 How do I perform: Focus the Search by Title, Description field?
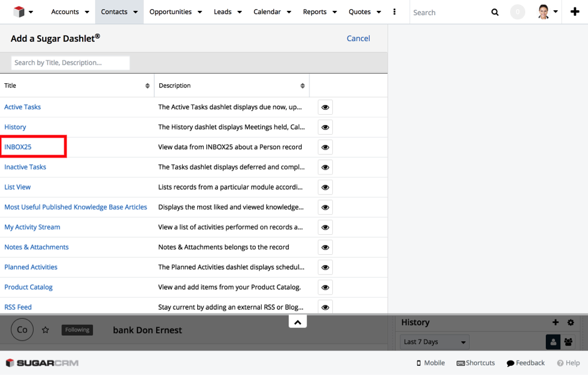coord(71,63)
